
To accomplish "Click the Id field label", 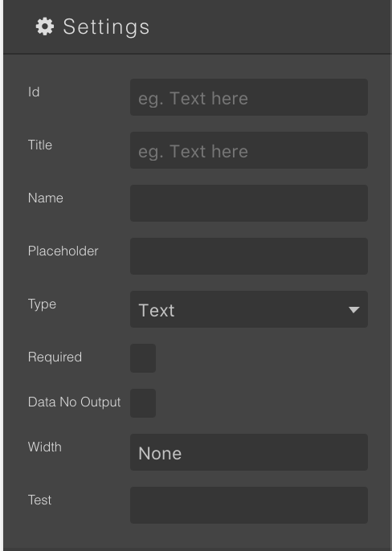I will tap(34, 92).
